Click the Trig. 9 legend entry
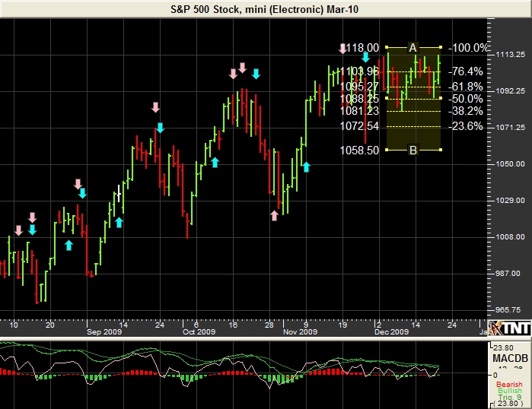 (510, 397)
